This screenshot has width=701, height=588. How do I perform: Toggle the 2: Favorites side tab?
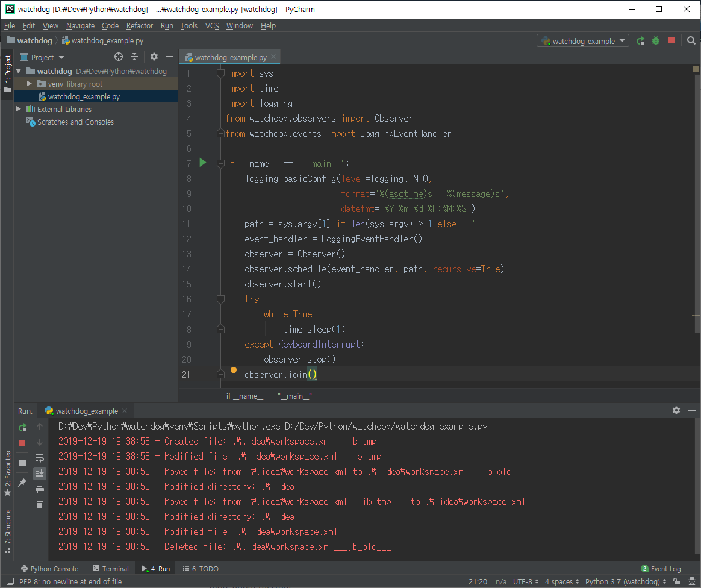click(7, 474)
